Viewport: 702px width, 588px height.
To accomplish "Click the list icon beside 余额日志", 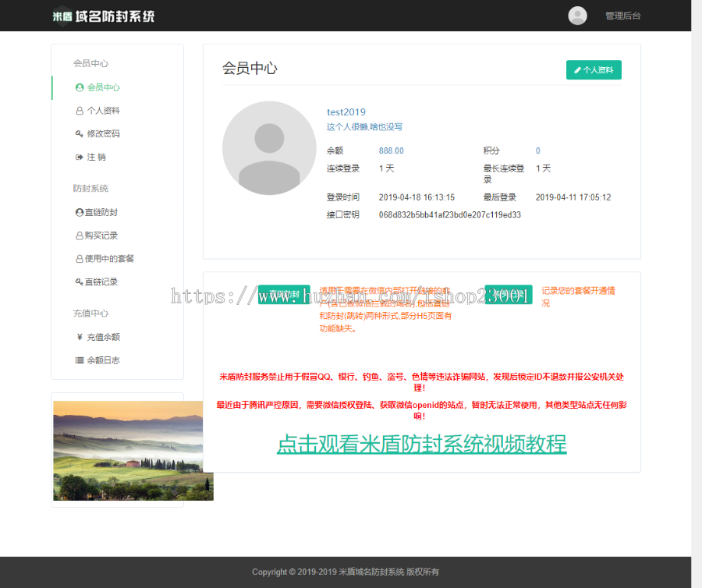I will 80,360.
